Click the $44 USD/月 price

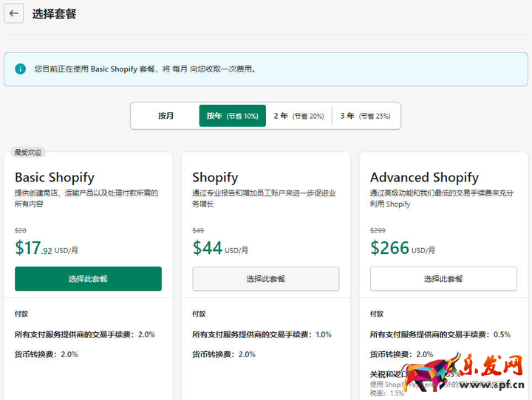click(x=220, y=248)
